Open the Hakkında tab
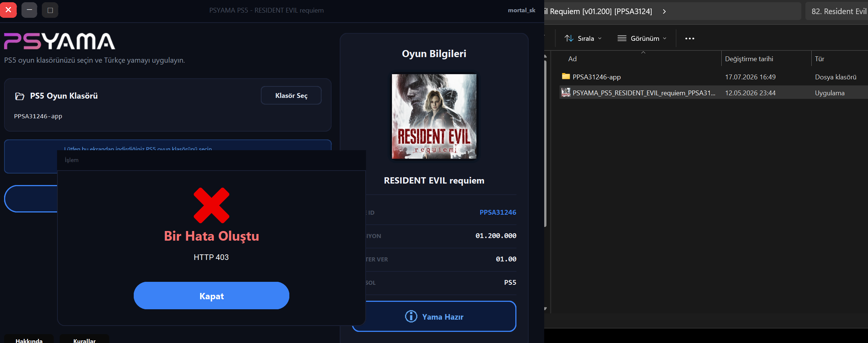 coord(29,340)
